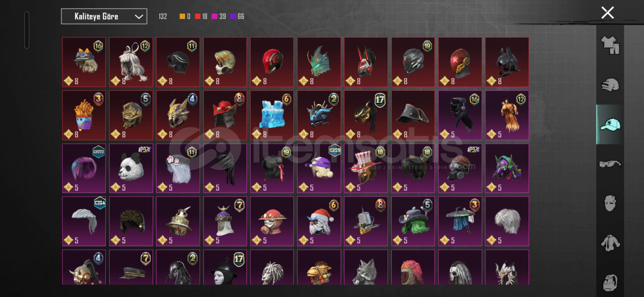
Task: Open the backpack category icon at bottom
Action: [x=610, y=282]
